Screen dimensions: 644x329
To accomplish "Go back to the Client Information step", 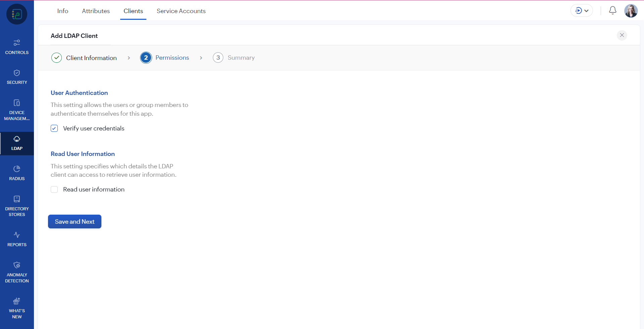I will coord(84,58).
